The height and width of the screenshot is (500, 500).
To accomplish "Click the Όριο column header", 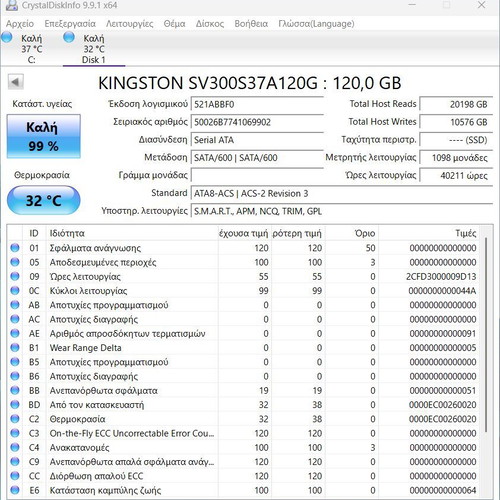I will pos(352,233).
